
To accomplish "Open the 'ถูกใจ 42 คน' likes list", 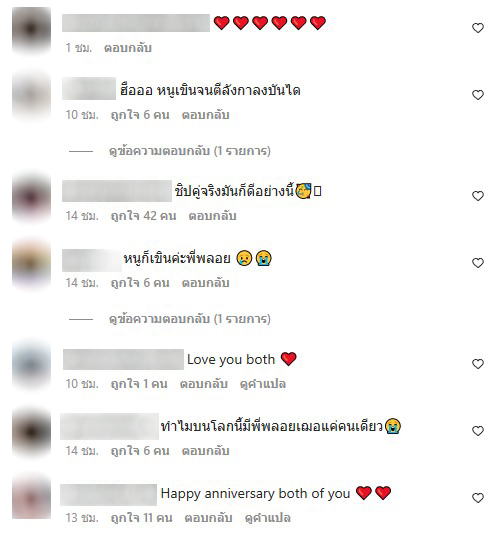I will [144, 216].
